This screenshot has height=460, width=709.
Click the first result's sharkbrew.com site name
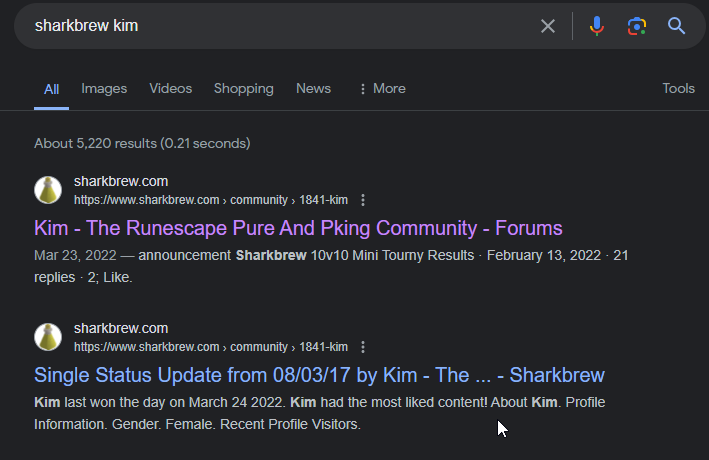[121, 181]
